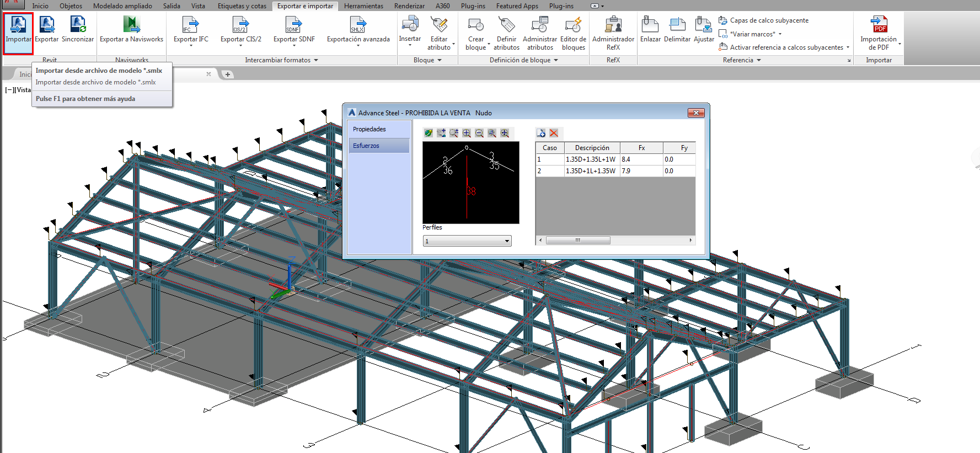
Task: Click the Administrar atributos icon
Action: pos(540,24)
